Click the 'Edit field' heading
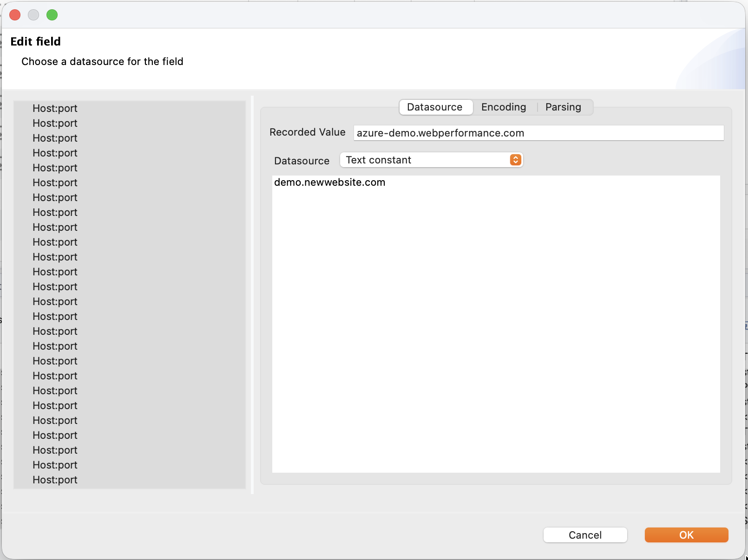748x560 pixels. coord(36,41)
